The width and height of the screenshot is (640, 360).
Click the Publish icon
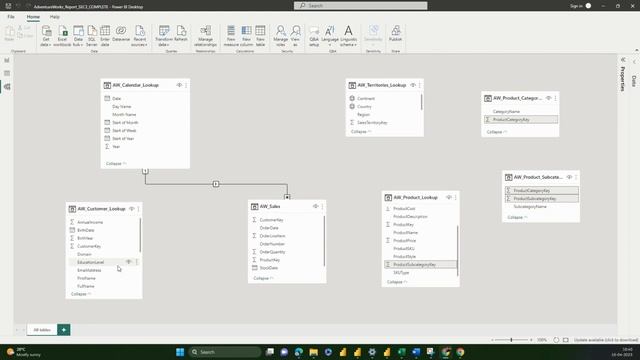(x=395, y=33)
